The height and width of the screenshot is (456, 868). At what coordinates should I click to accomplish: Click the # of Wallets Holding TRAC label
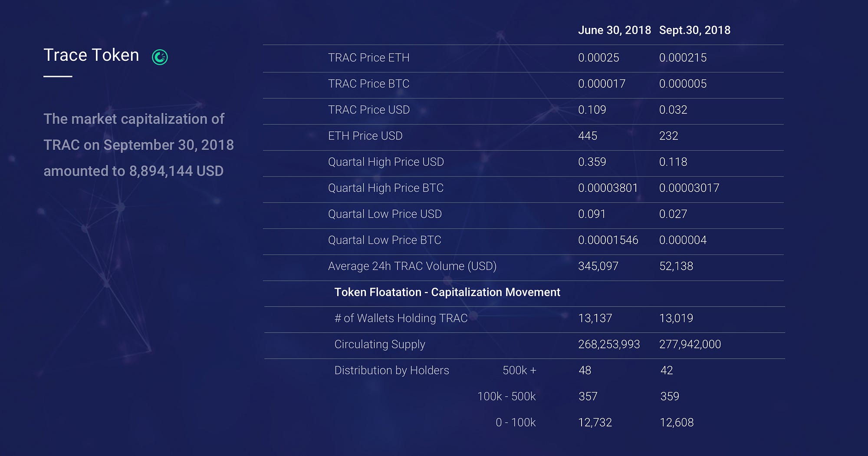401,318
